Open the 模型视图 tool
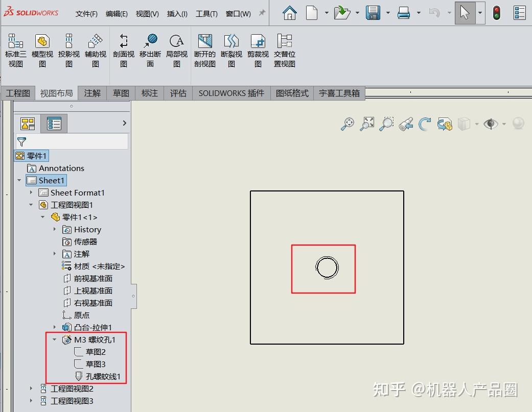Viewport: 532px width, 412px height. [x=42, y=50]
